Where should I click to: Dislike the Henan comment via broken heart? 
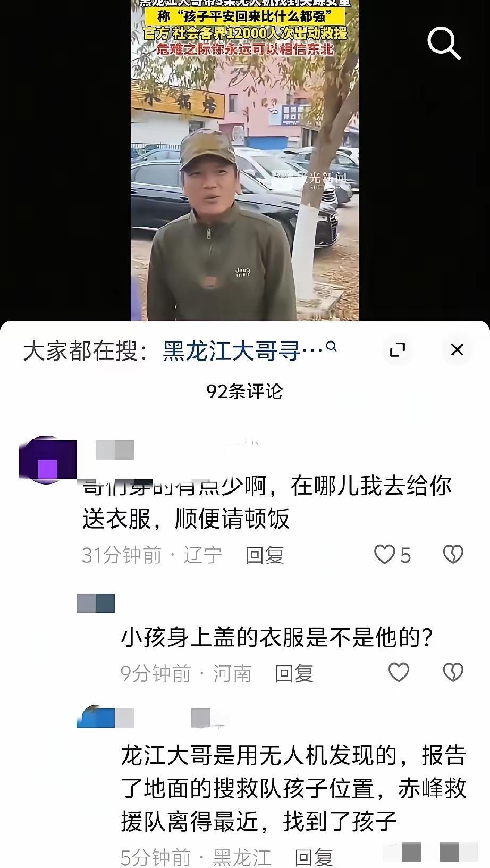453,673
